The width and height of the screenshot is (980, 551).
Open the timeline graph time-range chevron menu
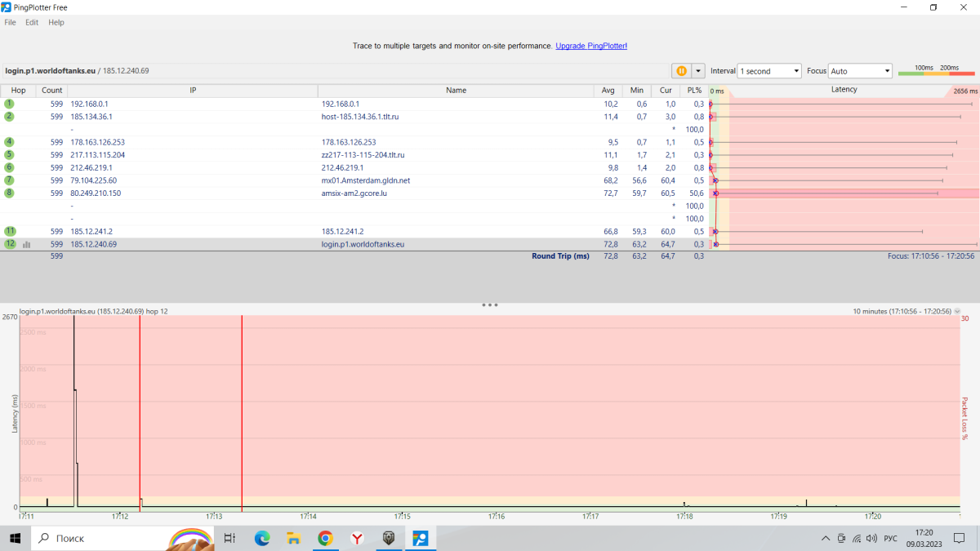click(957, 312)
